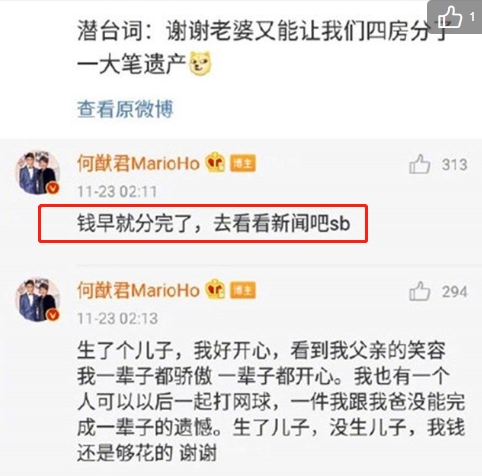Click the 294 like count
The height and width of the screenshot is (476, 482).
(x=455, y=292)
